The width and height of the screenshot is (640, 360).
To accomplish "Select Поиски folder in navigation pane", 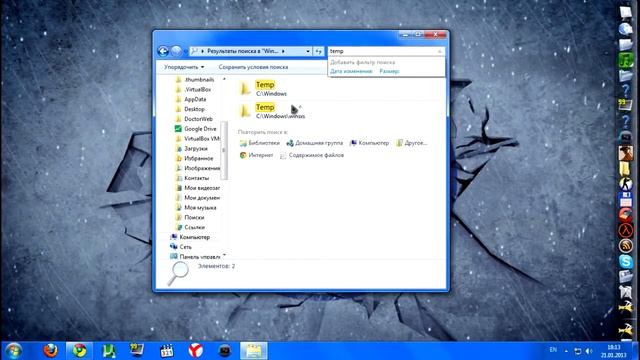I will coord(194,217).
